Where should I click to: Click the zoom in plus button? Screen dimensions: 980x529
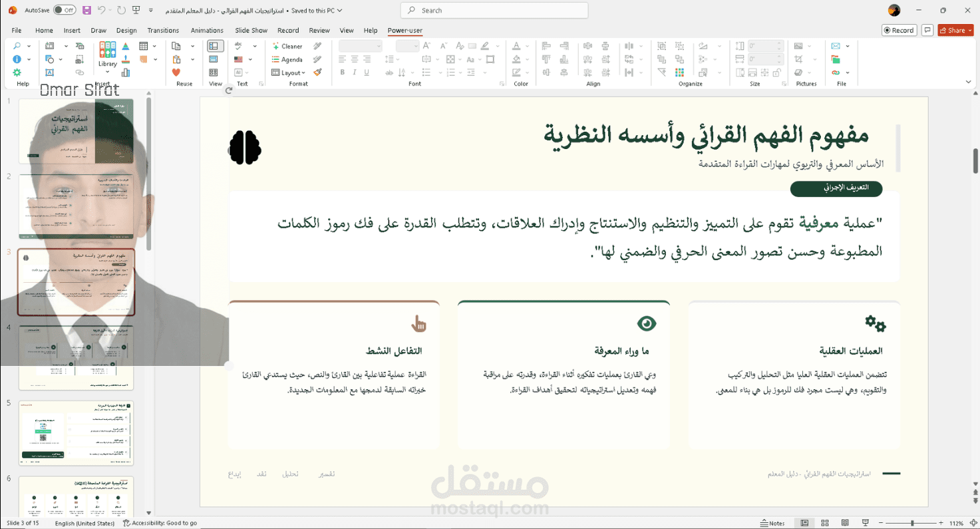(941, 523)
